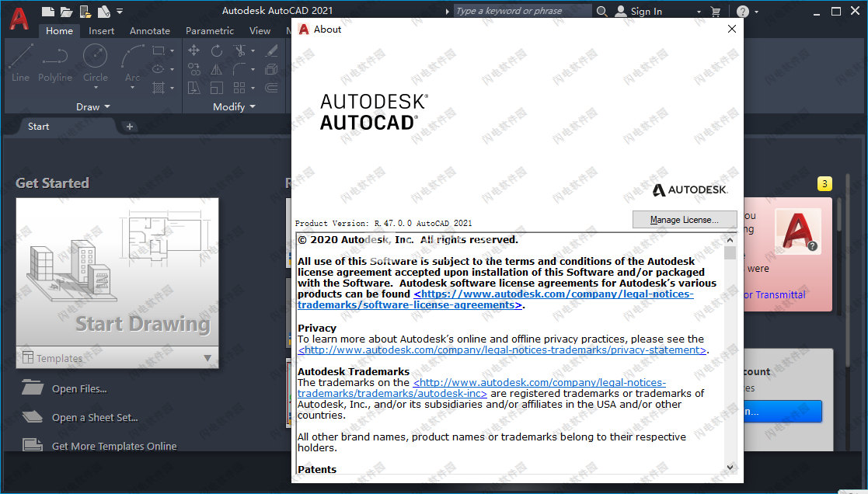The image size is (868, 494).
Task: Click the Start Drawing thumbnail
Action: coord(117,272)
